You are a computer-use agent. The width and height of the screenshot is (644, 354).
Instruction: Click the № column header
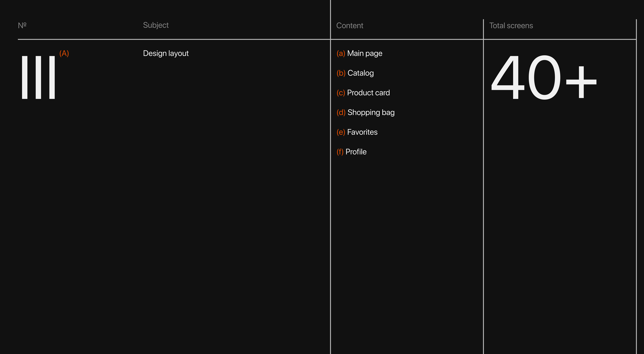pos(22,25)
